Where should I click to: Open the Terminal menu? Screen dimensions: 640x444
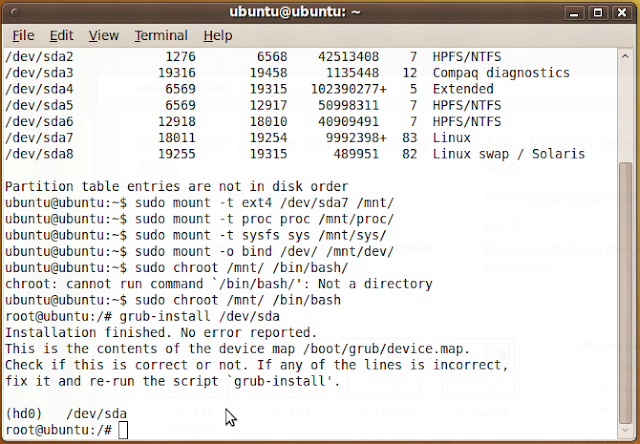pos(161,36)
